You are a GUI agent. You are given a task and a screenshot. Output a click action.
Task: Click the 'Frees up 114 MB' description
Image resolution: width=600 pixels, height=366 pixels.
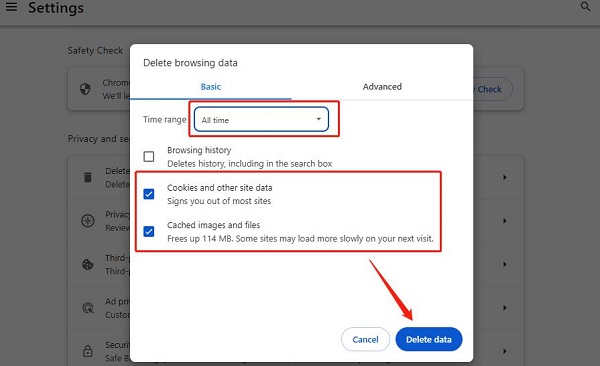coord(300,239)
